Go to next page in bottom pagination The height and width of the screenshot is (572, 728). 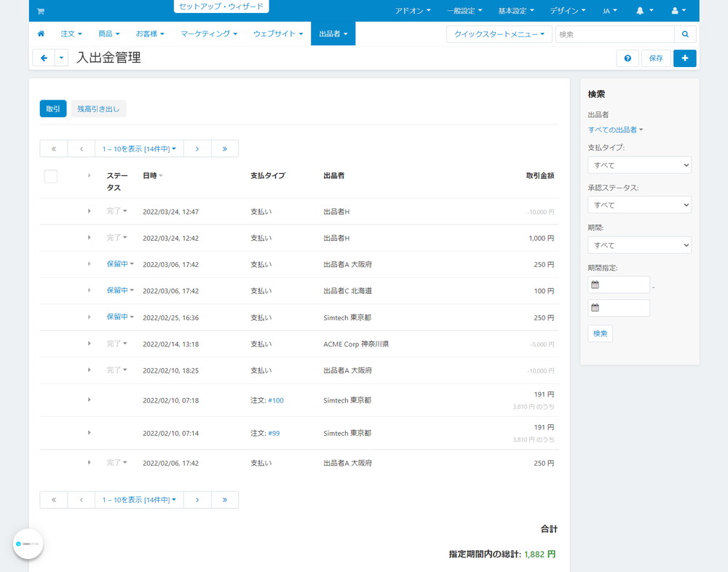coord(197,499)
